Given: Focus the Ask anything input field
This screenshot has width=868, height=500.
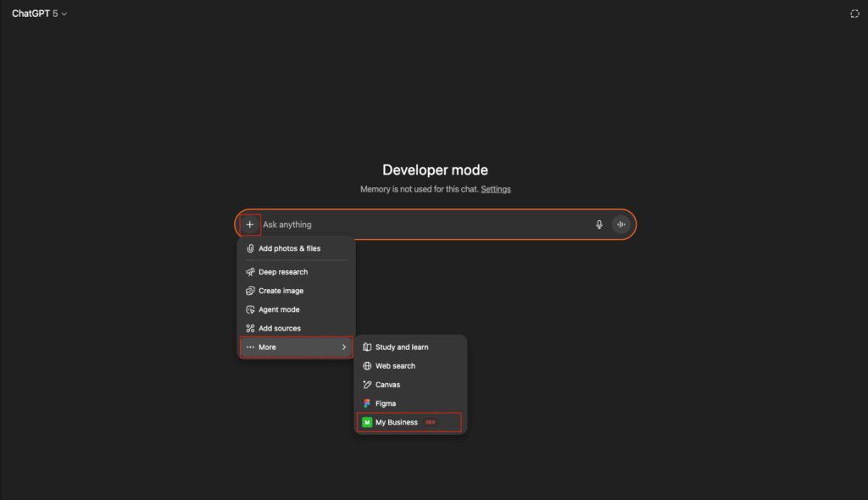Looking at the screenshot, I should pos(426,225).
